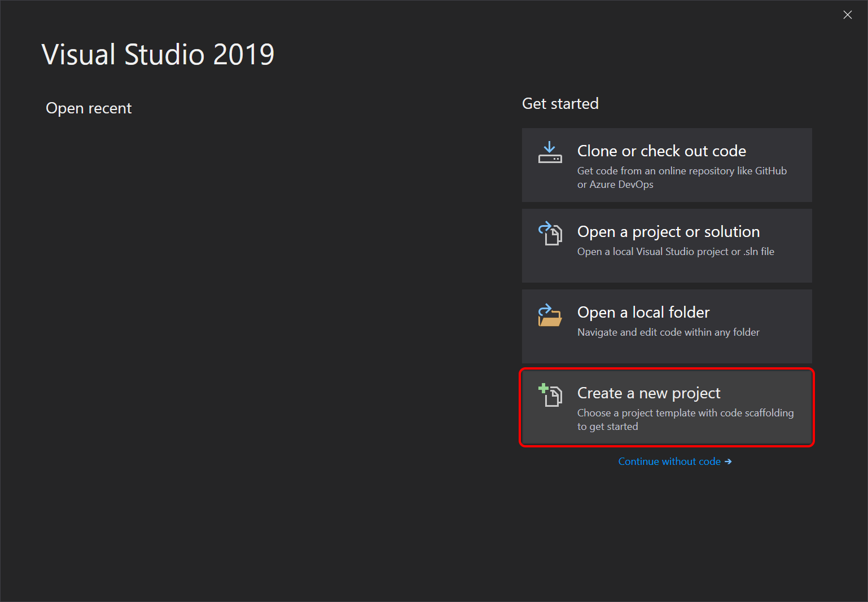Click the "Visual Studio 2019" title text
868x602 pixels.
158,55
